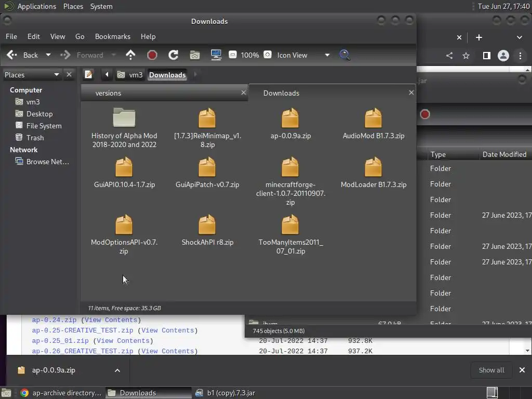Open the browser tab search chevron

coord(520,37)
